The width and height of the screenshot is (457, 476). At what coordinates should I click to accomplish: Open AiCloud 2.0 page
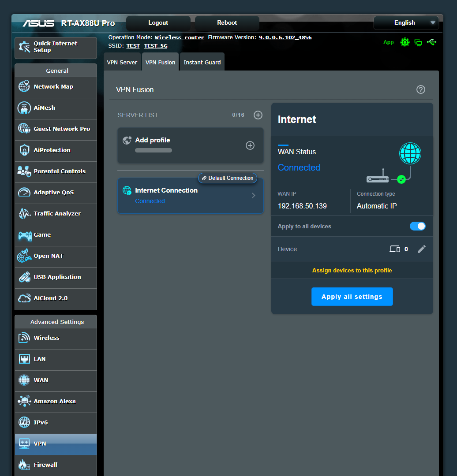[56, 299]
